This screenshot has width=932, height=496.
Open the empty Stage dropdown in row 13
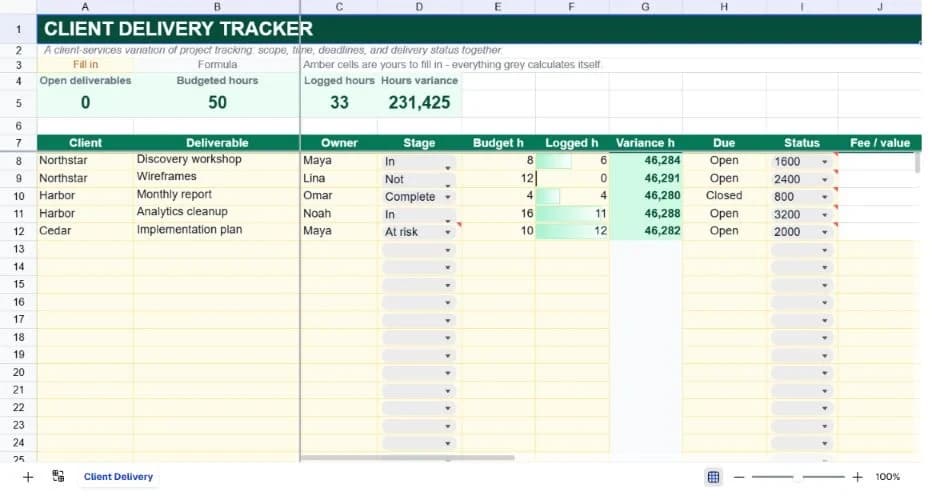coord(419,250)
